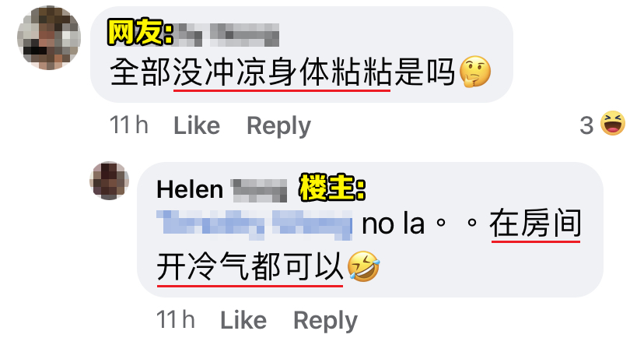Click the yellow 楼主 label
This screenshot has width=644, height=338.
pyautogui.click(x=332, y=188)
